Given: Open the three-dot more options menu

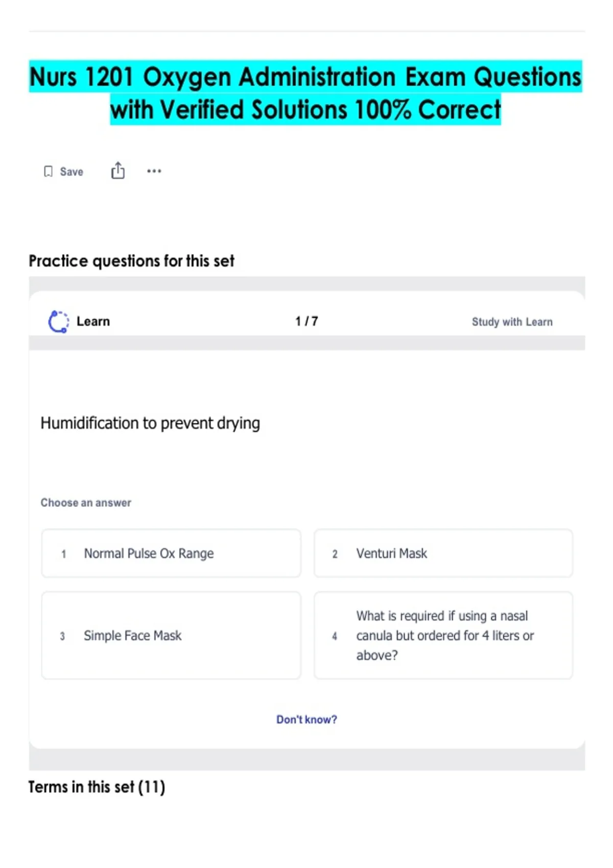Looking at the screenshot, I should [x=154, y=171].
